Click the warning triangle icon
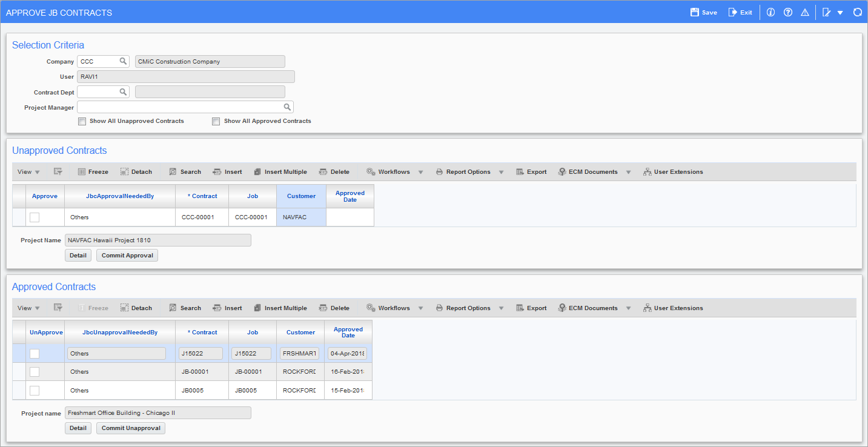This screenshot has height=447, width=868. [805, 12]
